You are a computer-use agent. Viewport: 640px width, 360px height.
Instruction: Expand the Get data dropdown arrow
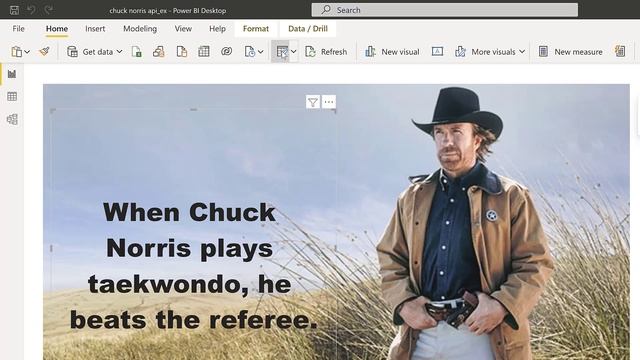(119, 52)
